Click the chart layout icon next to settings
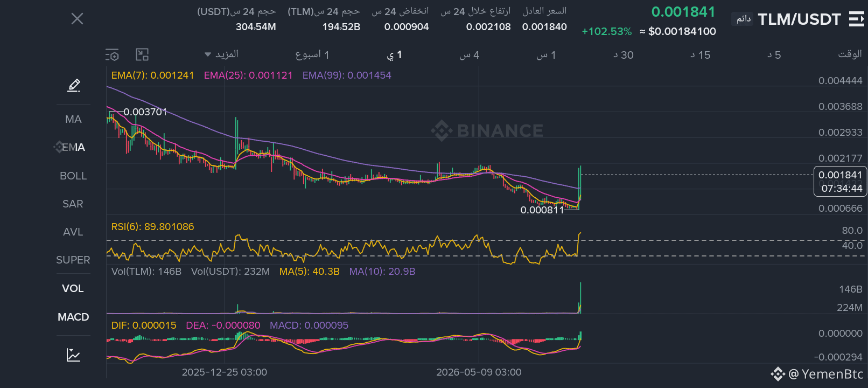This screenshot has width=868, height=388. point(142,54)
